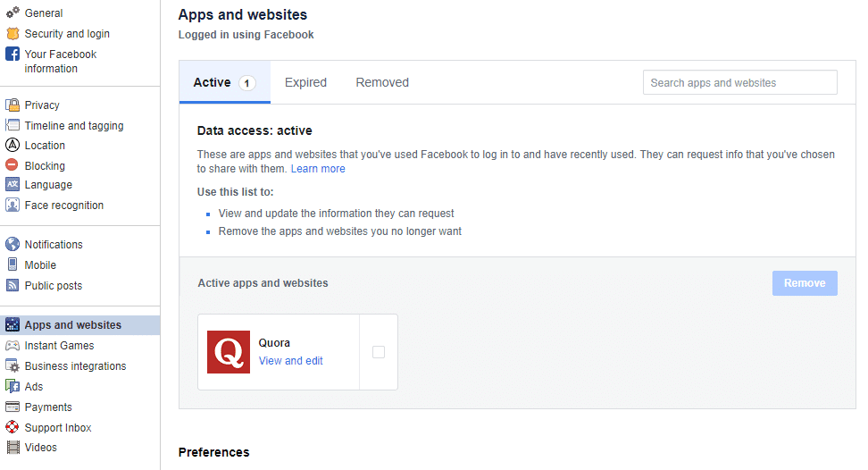The width and height of the screenshot is (868, 470).
Task: Open the Learn more link
Action: pyautogui.click(x=318, y=169)
